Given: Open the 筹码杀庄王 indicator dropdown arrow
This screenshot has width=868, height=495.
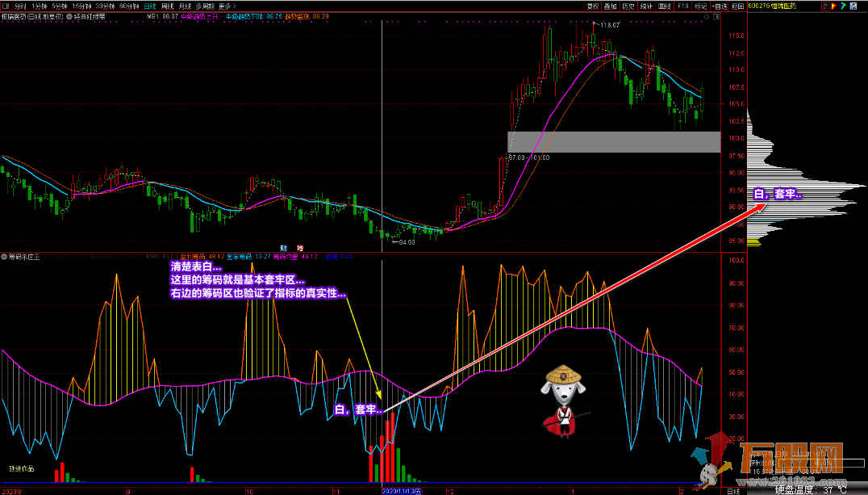Looking at the screenshot, I should click(x=6, y=256).
